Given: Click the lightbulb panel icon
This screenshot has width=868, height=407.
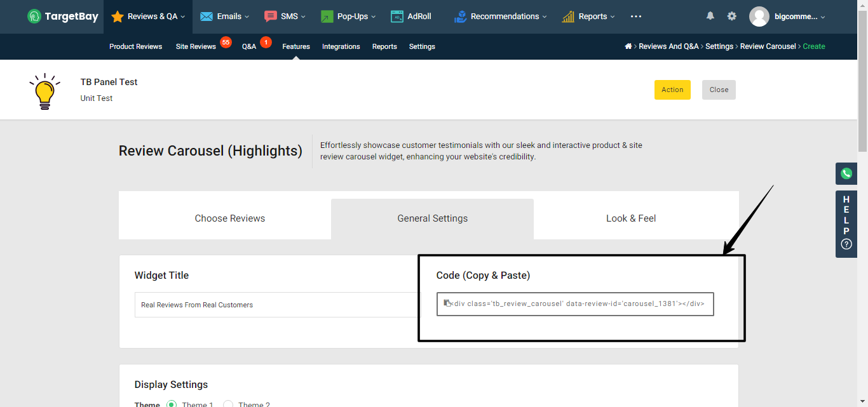Looking at the screenshot, I should click(x=44, y=92).
